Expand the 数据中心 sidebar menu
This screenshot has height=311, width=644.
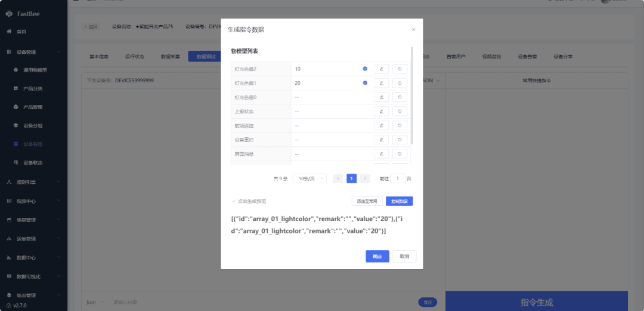(33, 257)
